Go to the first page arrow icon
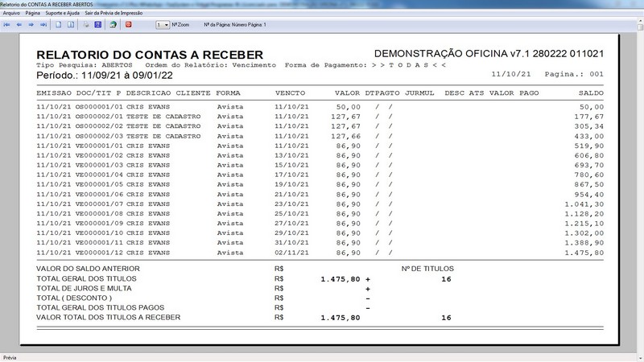 [7, 25]
